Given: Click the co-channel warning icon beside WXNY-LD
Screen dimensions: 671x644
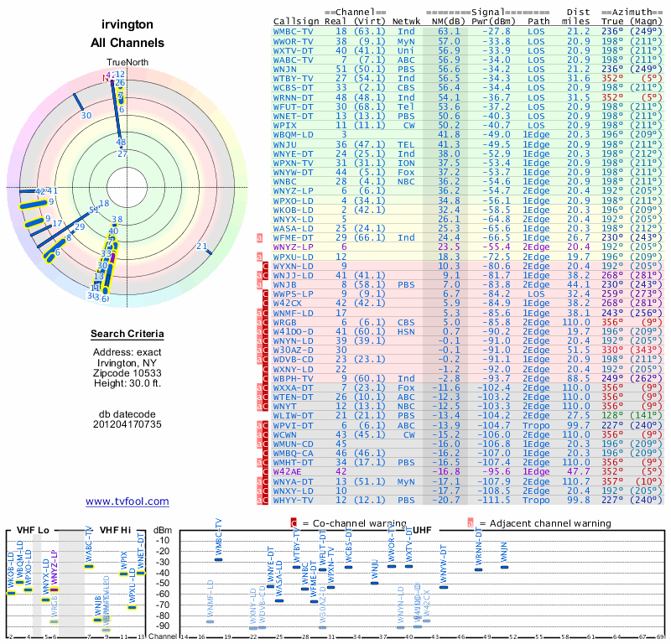Looking at the screenshot, I should pyautogui.click(x=265, y=369).
